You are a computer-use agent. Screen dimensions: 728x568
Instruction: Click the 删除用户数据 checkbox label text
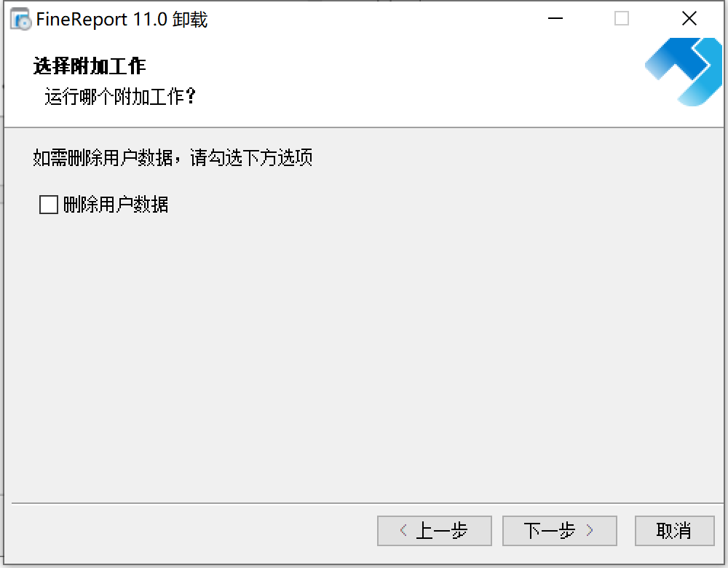(116, 205)
